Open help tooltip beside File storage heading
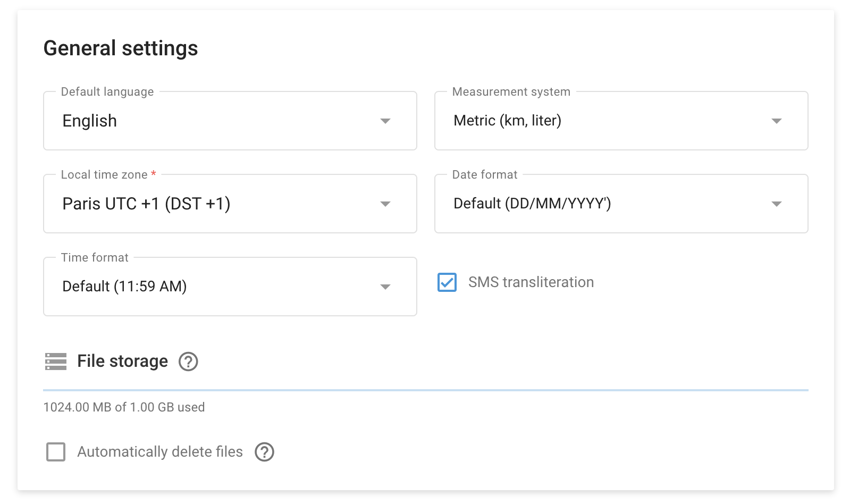This screenshot has height=504, width=858. tap(188, 362)
